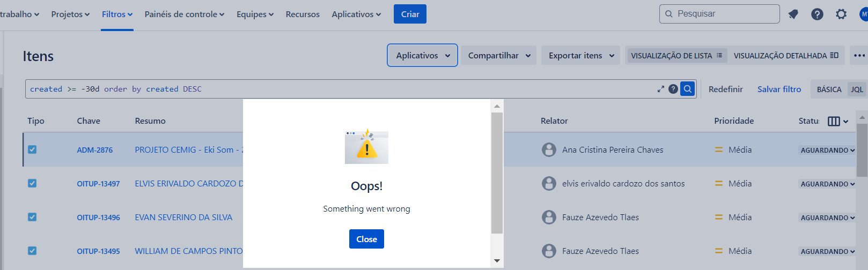Screen dimensions: 868x270
Task: Close the Oops error dialog
Action: coord(366,239)
